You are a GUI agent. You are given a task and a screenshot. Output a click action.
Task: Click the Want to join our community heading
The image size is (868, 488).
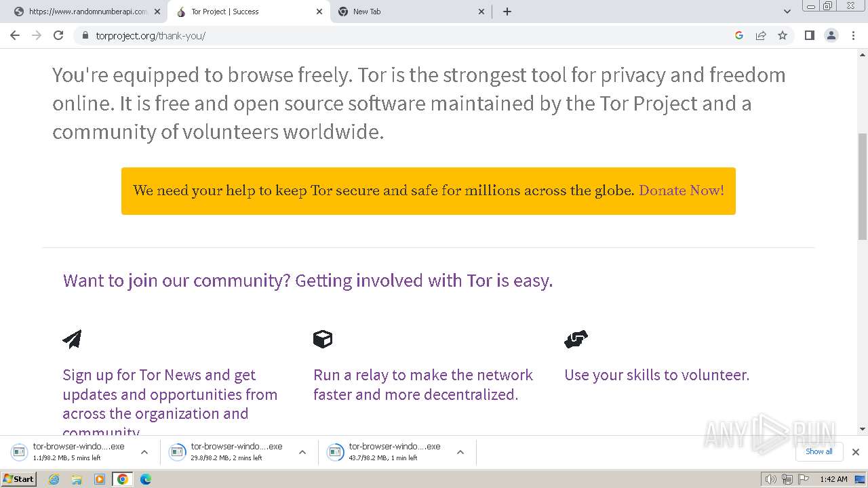coord(308,281)
